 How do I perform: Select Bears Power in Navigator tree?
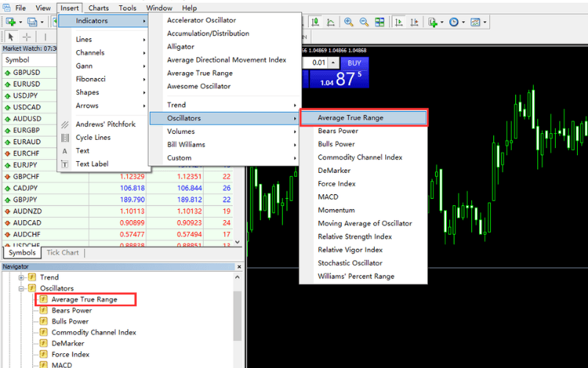[71, 311]
